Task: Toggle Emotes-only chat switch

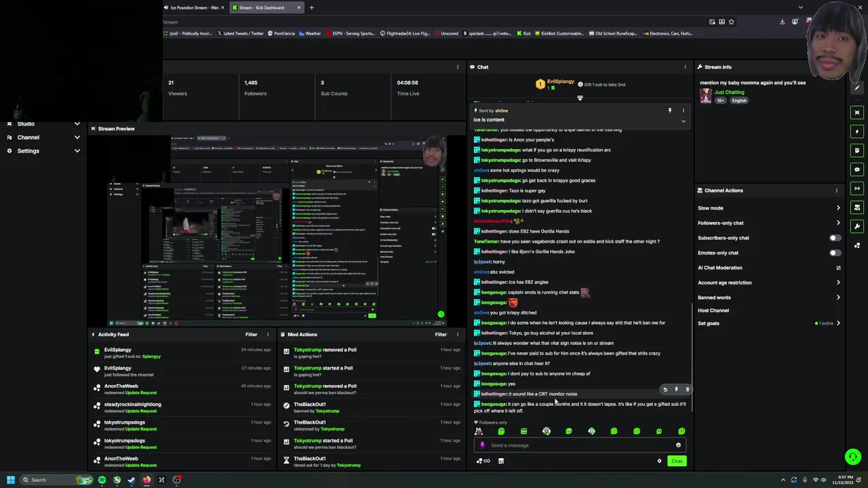Action: pos(835,253)
